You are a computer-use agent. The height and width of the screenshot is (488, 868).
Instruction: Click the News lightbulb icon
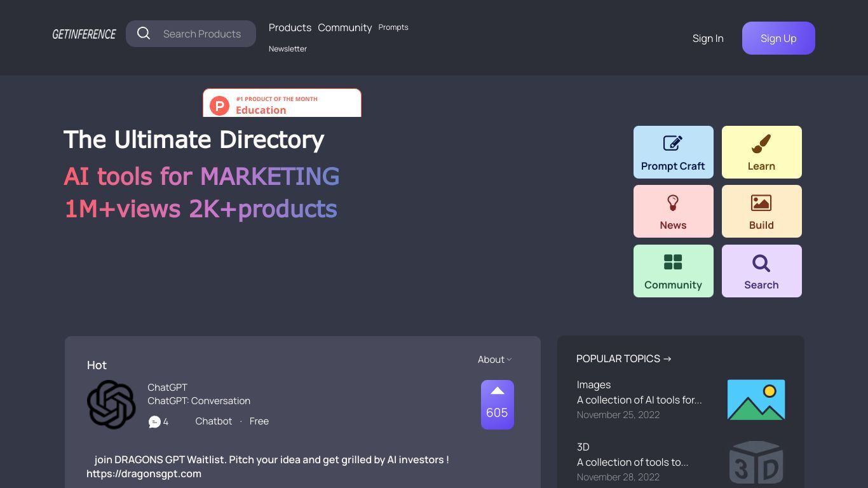(x=673, y=203)
